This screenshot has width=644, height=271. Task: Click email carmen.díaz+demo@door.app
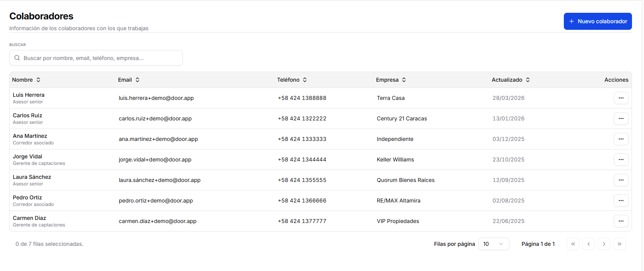click(158, 221)
